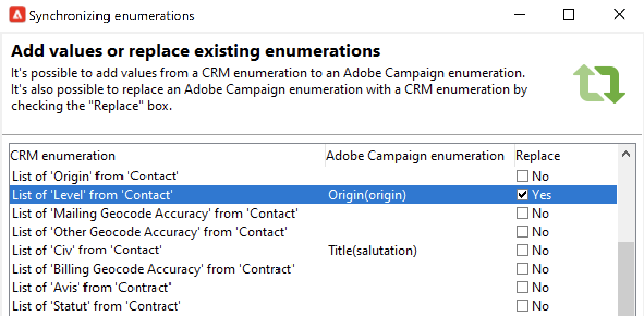Click the Replace column header
This screenshot has width=644, height=316.
(x=538, y=156)
